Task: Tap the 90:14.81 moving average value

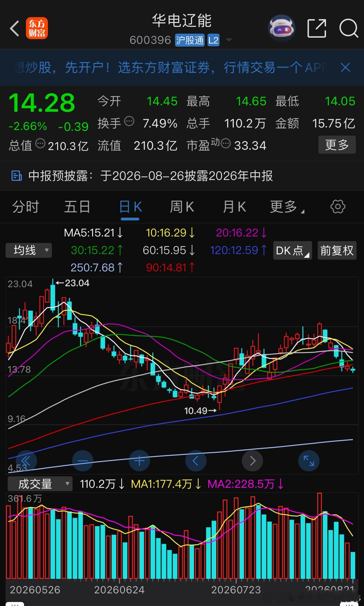Action: [170, 267]
